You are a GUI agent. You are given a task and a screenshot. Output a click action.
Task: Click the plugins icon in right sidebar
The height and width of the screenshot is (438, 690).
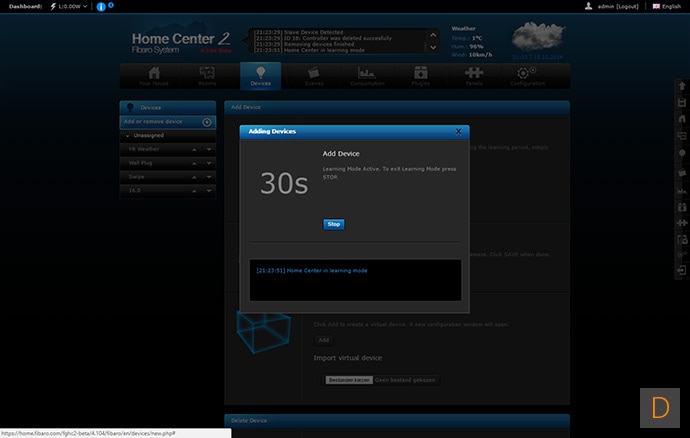click(682, 207)
